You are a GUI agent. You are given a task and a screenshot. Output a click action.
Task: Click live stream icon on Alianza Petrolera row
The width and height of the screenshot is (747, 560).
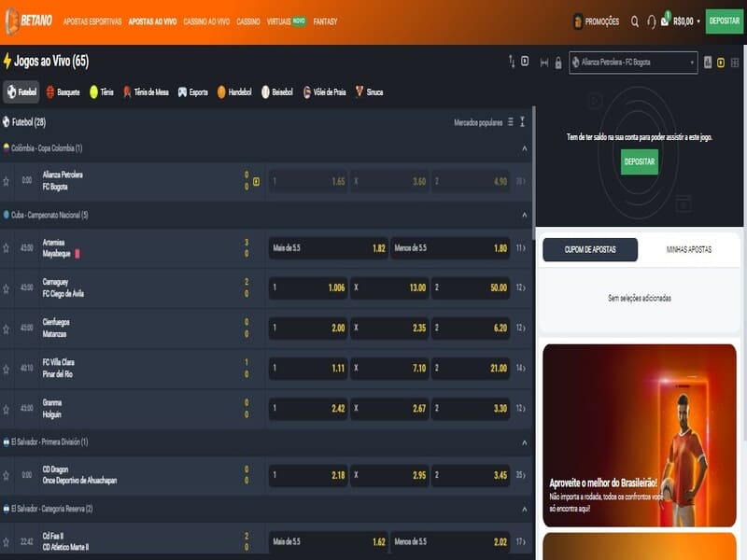(x=256, y=181)
